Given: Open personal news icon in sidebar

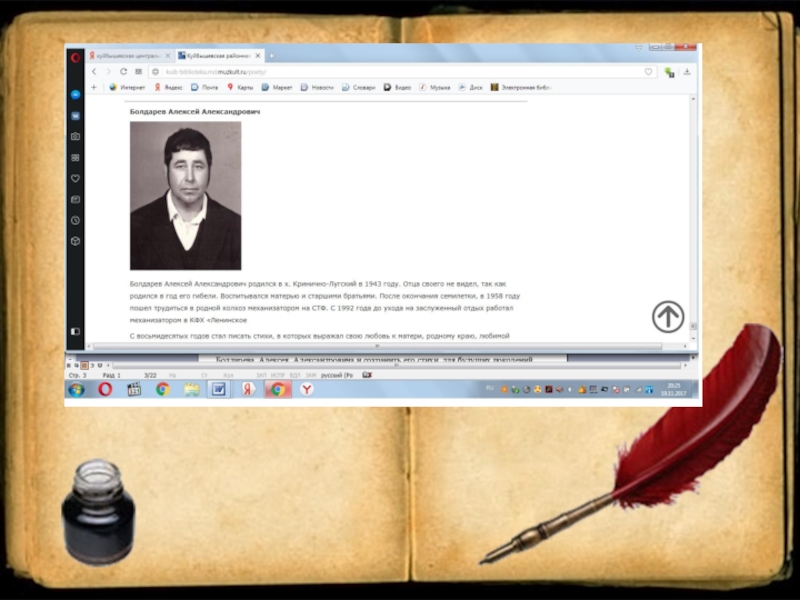Looking at the screenshot, I should coord(76,199).
